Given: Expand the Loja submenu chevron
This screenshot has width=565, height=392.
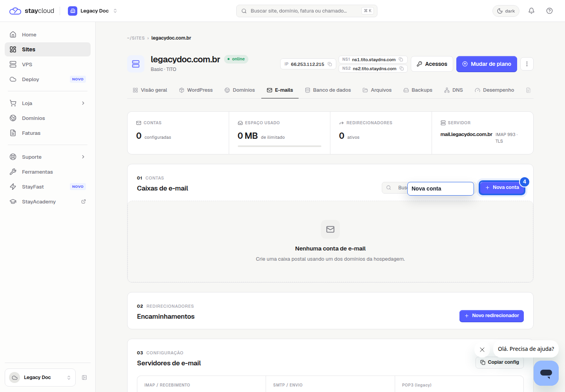Looking at the screenshot, I should coord(83,103).
